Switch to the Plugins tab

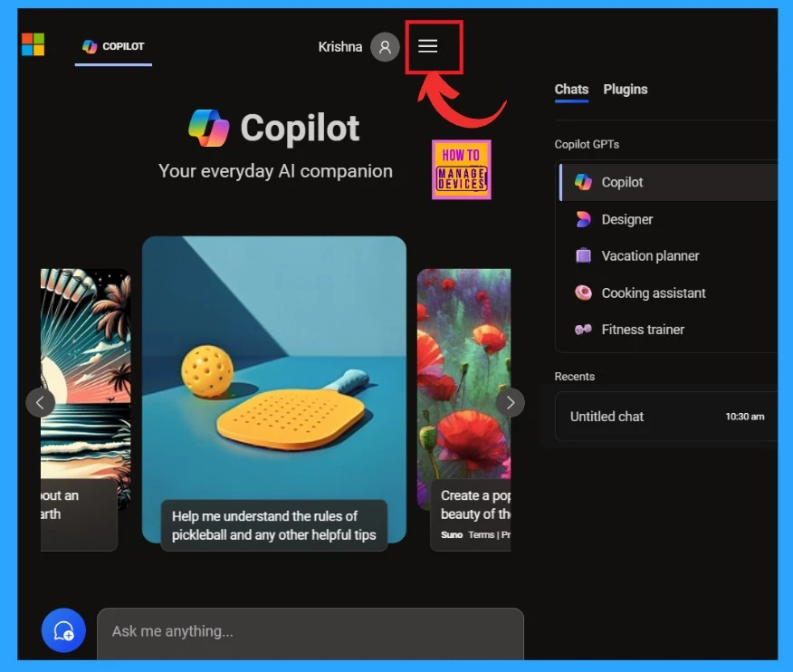pos(626,90)
